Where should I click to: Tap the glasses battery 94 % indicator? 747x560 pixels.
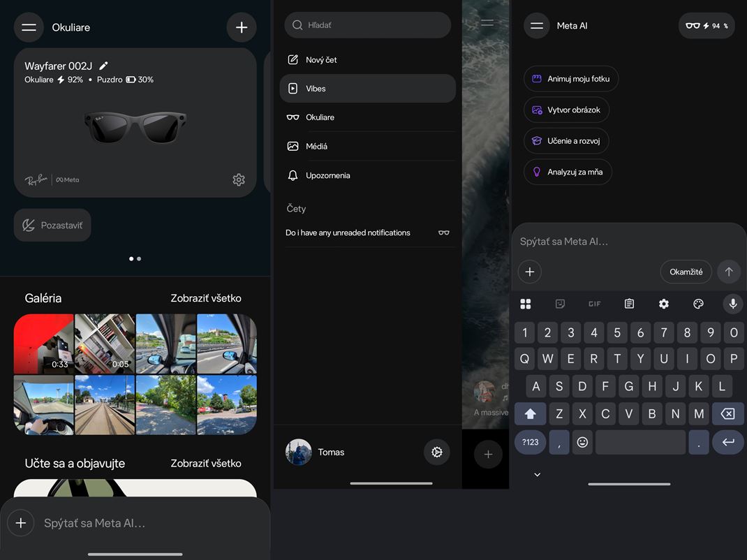(x=707, y=26)
